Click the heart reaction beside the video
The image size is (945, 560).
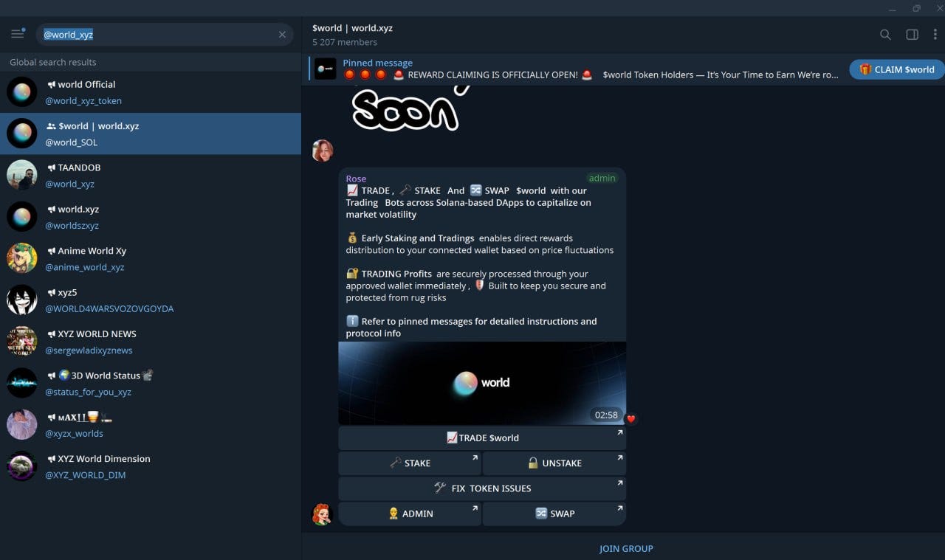coord(631,419)
